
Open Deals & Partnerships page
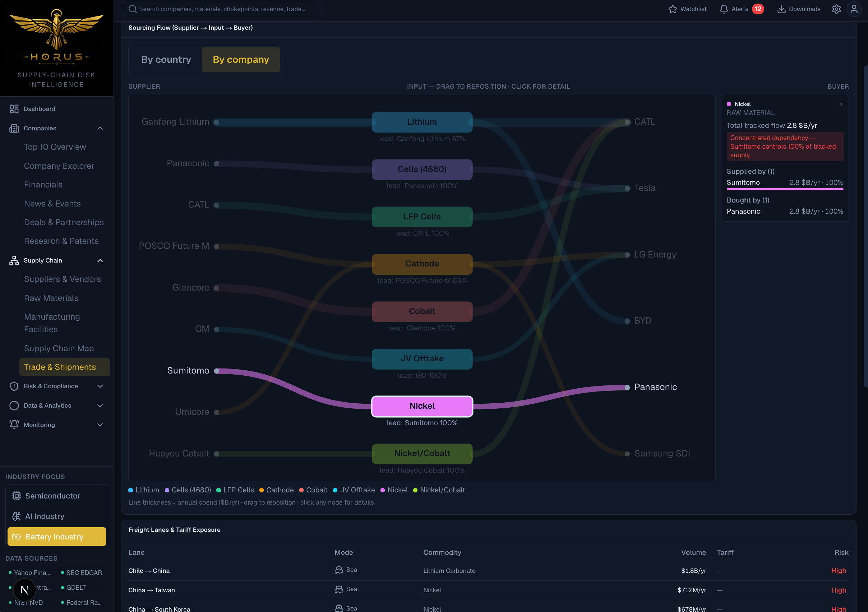point(64,222)
